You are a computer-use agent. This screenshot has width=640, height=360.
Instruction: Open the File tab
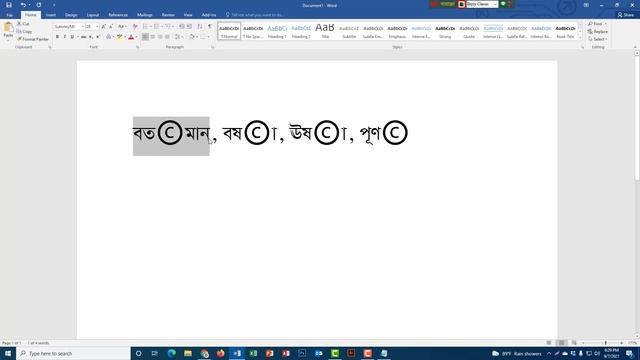9,15
